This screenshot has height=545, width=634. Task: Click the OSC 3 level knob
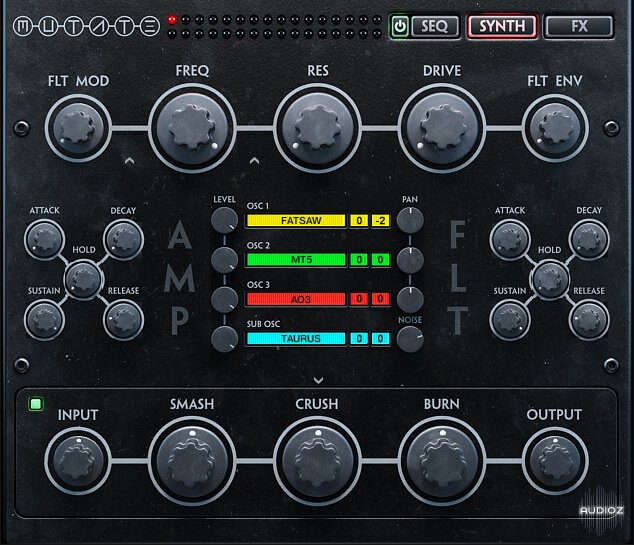click(x=224, y=299)
